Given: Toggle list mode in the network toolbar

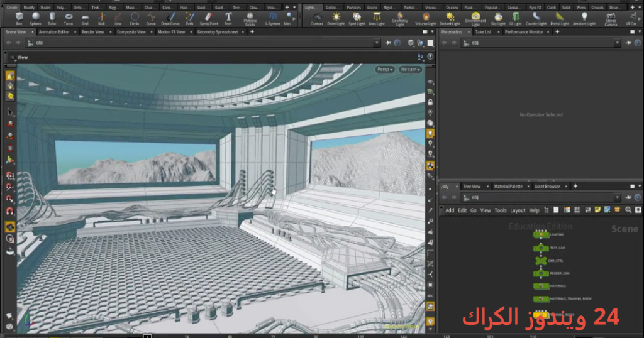Looking at the screenshot, I should (556, 210).
